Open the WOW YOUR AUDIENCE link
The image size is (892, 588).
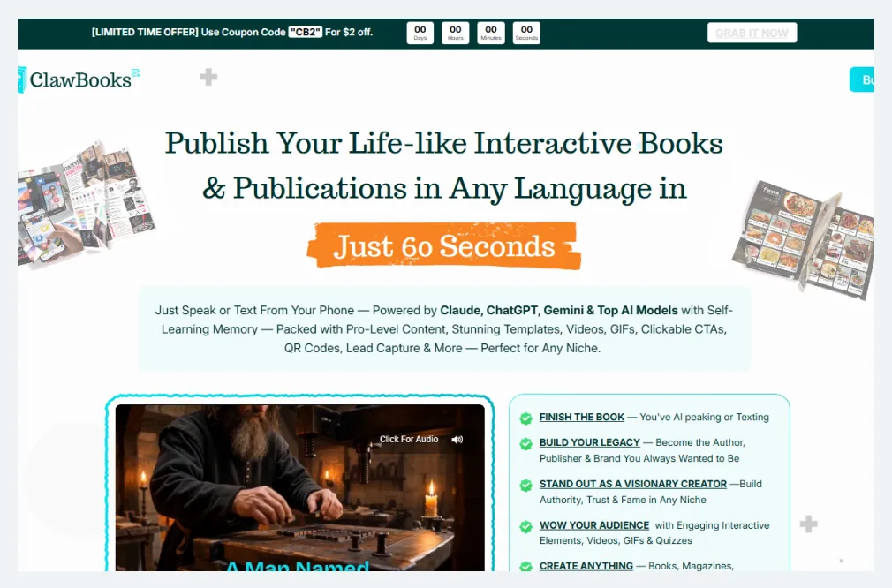coord(593,525)
